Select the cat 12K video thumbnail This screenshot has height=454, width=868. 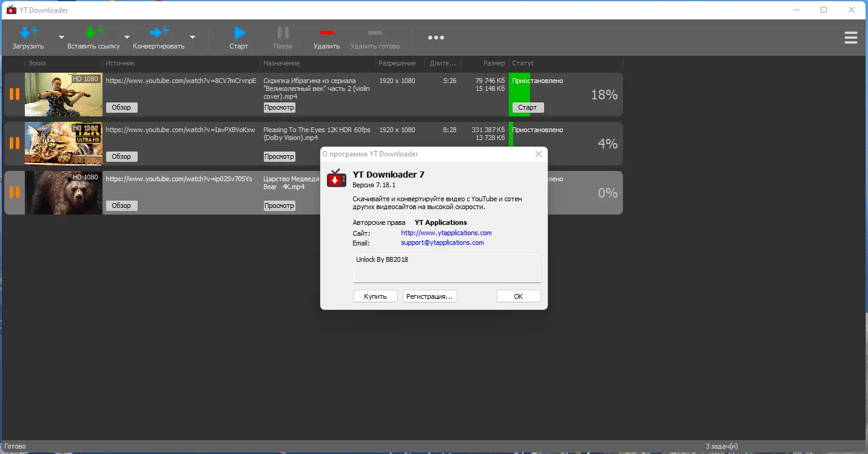click(x=64, y=144)
